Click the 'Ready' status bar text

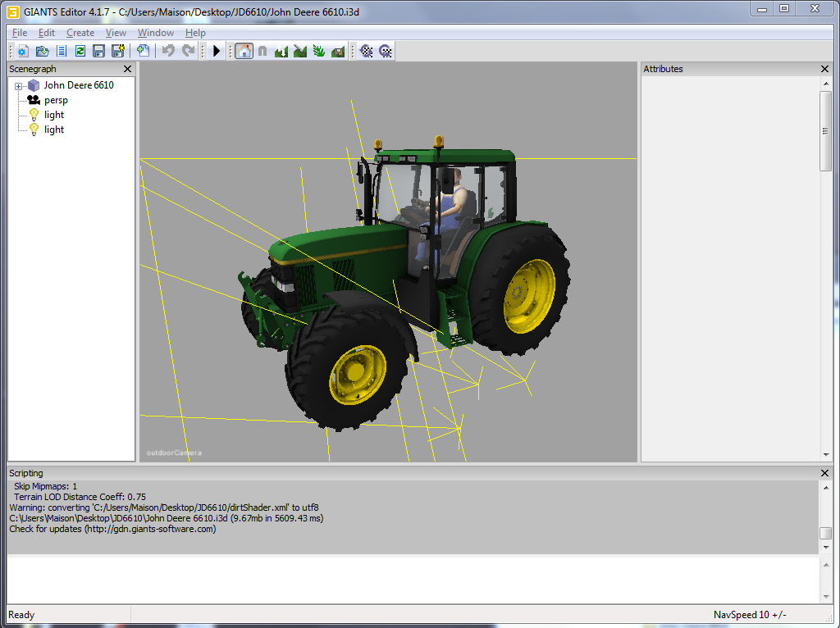coord(21,615)
